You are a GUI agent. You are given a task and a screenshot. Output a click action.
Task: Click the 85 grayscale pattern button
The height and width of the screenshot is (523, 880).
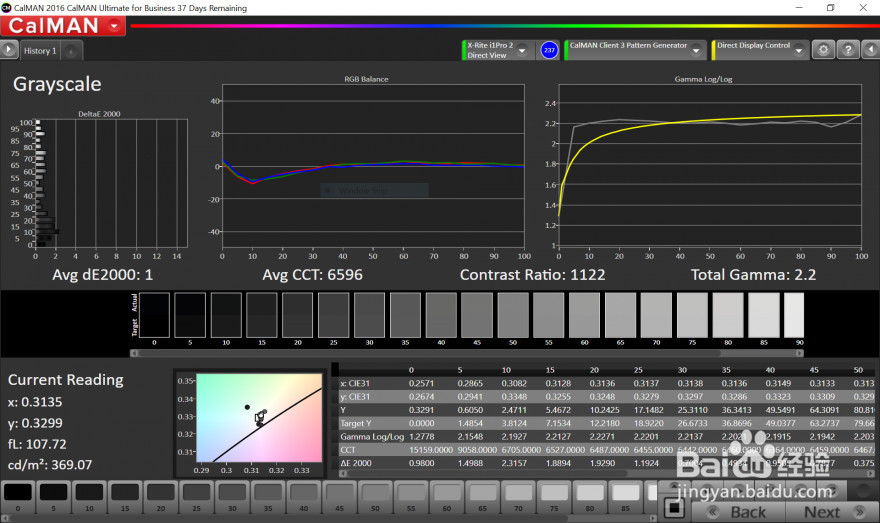tap(625, 497)
